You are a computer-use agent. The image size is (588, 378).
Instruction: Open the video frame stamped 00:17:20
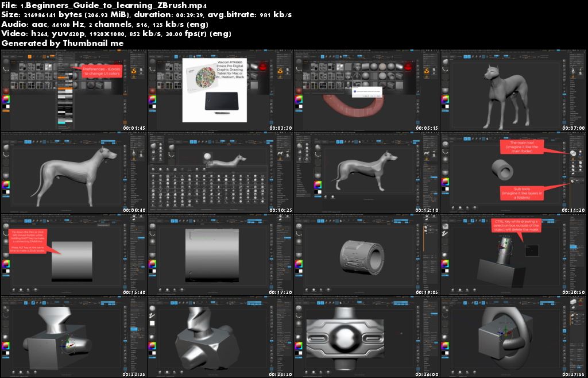click(x=220, y=254)
